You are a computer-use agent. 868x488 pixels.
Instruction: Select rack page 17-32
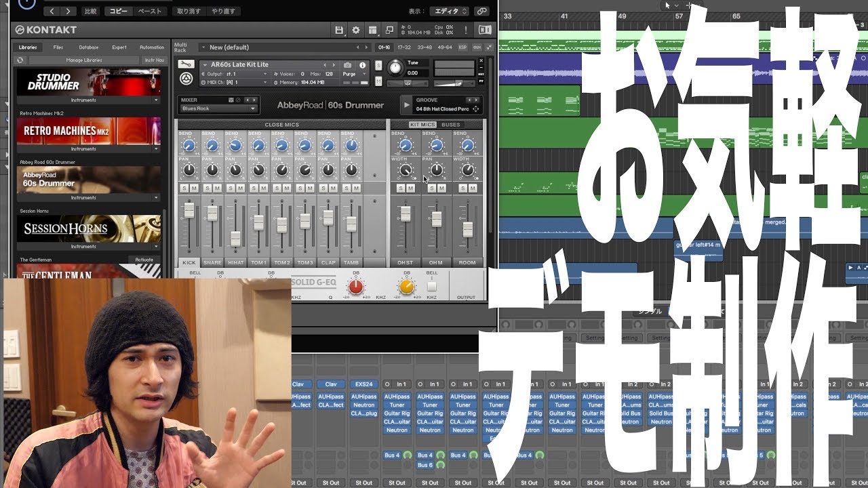(404, 47)
